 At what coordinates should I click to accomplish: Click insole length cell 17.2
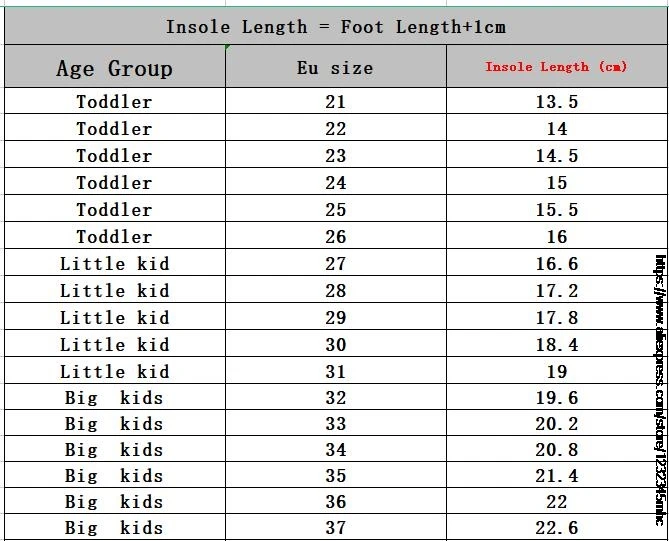pyautogui.click(x=557, y=289)
